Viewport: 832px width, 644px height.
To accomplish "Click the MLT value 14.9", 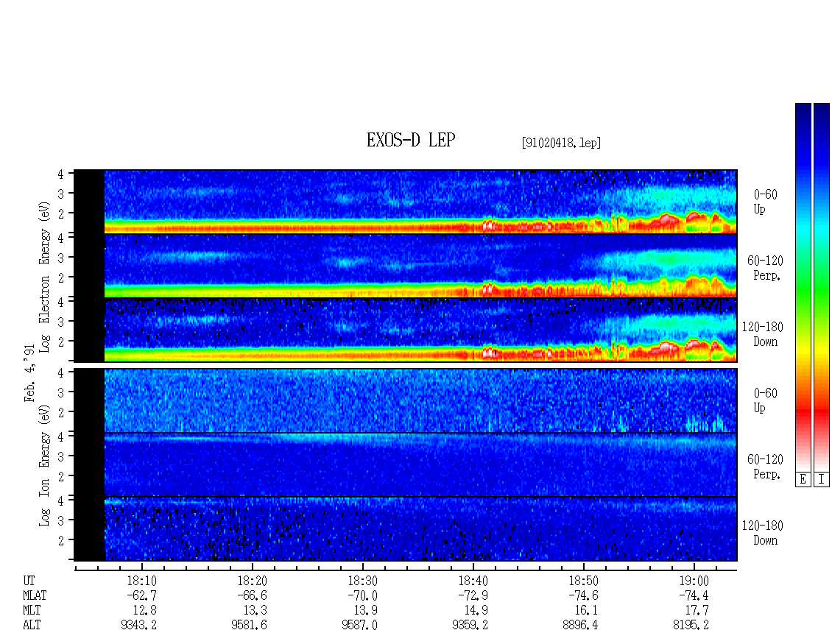I will coord(476,611).
